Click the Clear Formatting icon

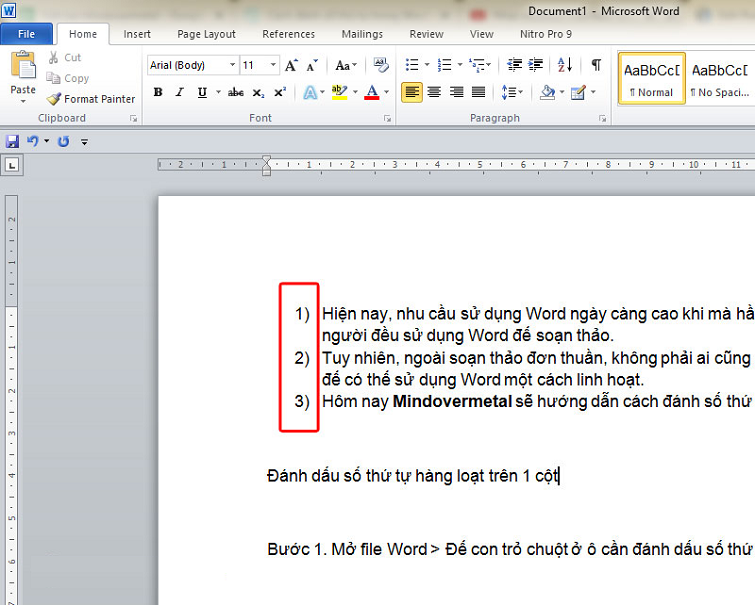point(380,65)
